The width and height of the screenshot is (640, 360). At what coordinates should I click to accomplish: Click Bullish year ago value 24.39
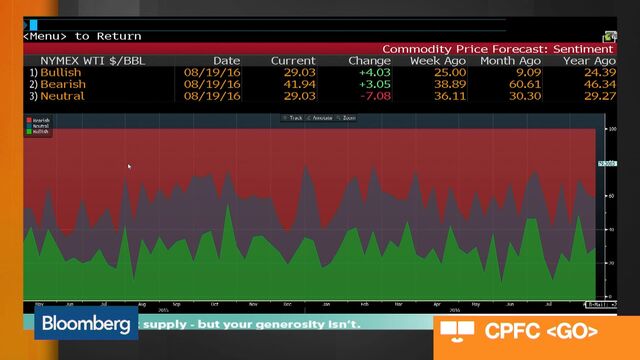point(600,73)
